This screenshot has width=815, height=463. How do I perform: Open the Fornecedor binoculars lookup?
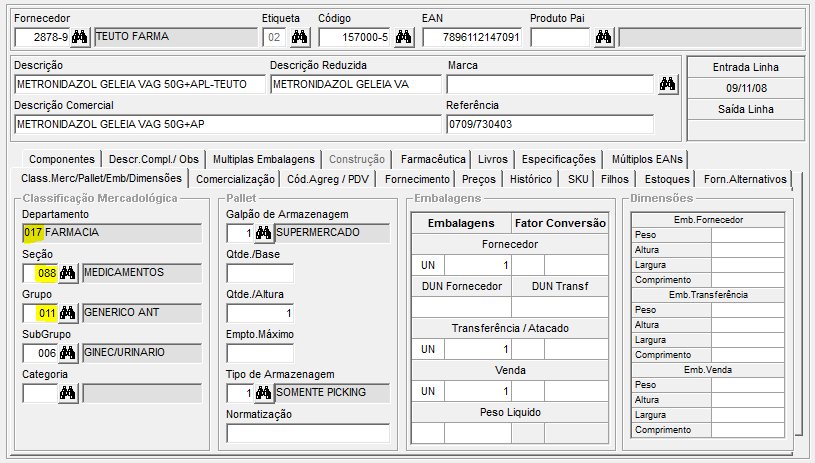pos(80,37)
